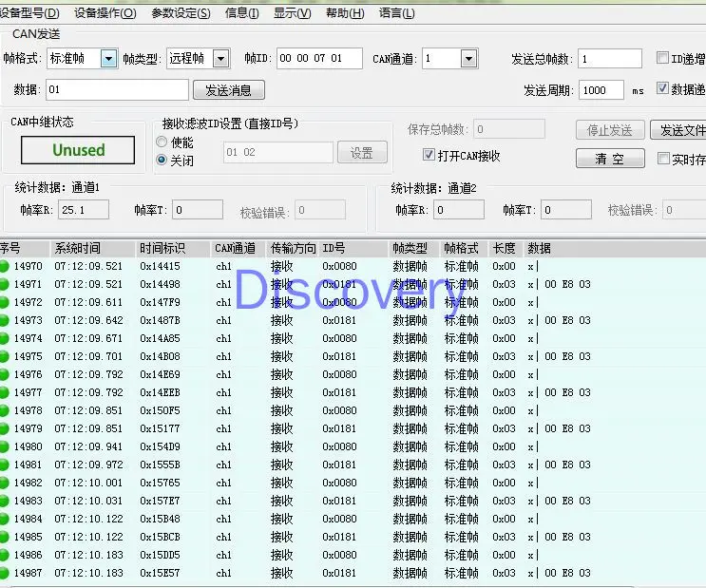The width and height of the screenshot is (706, 588).
Task: Open the 设备型号(D) menu
Action: pyautogui.click(x=29, y=12)
